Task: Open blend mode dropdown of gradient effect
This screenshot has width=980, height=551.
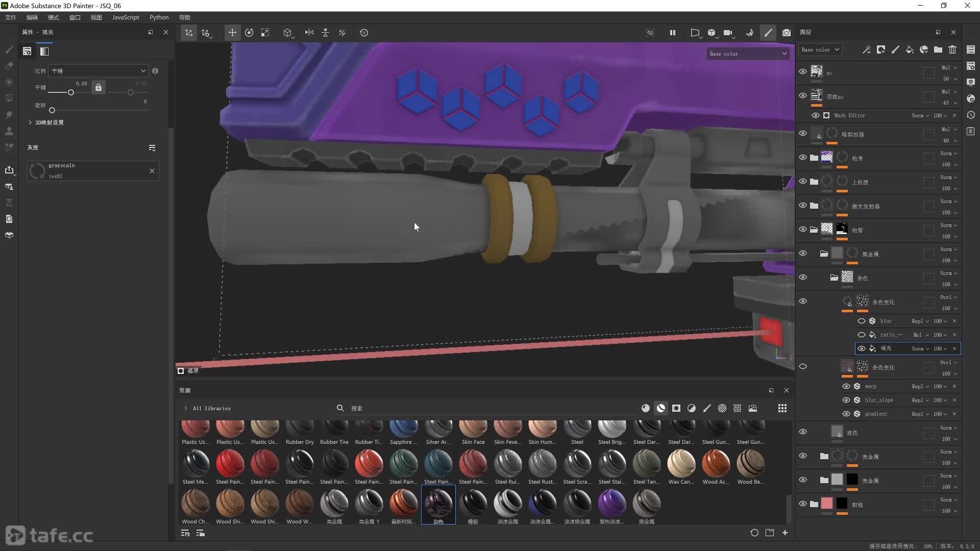Action: click(x=920, y=414)
